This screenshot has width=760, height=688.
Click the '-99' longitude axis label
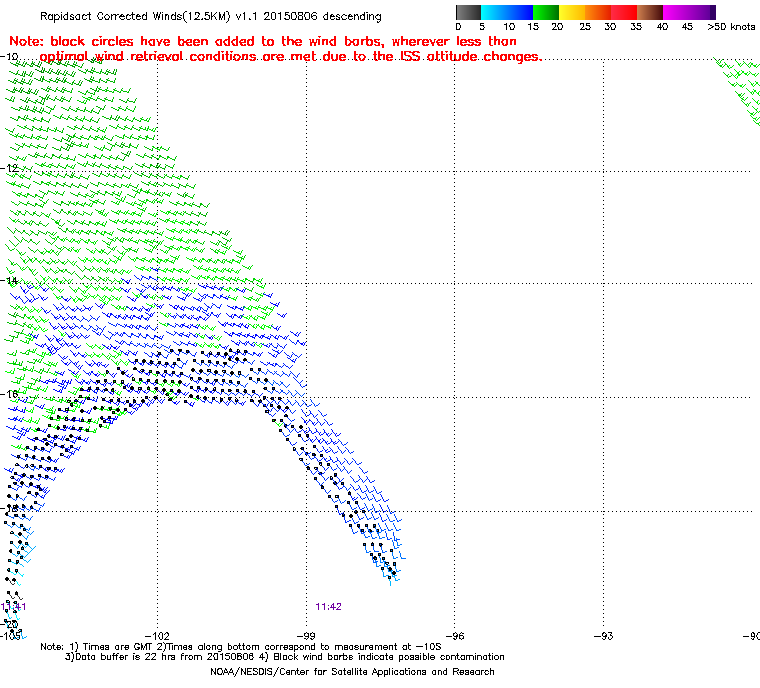point(306,636)
